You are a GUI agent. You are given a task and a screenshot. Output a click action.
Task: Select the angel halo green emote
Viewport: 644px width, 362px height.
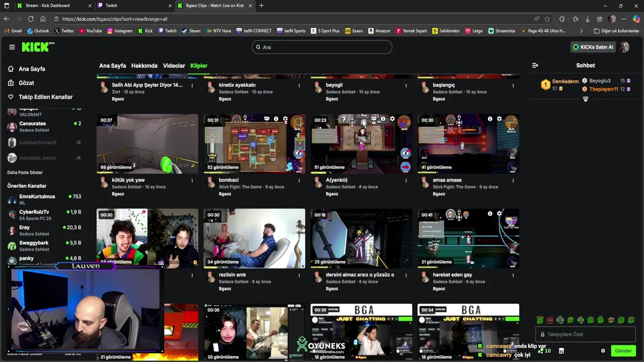tap(540, 320)
